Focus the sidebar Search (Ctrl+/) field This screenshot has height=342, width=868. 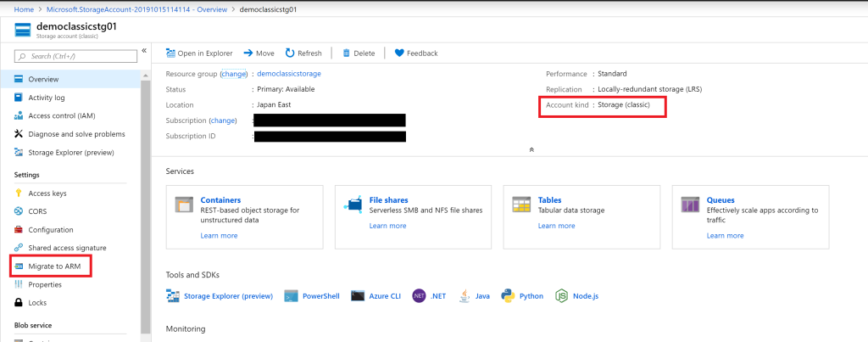(x=75, y=56)
